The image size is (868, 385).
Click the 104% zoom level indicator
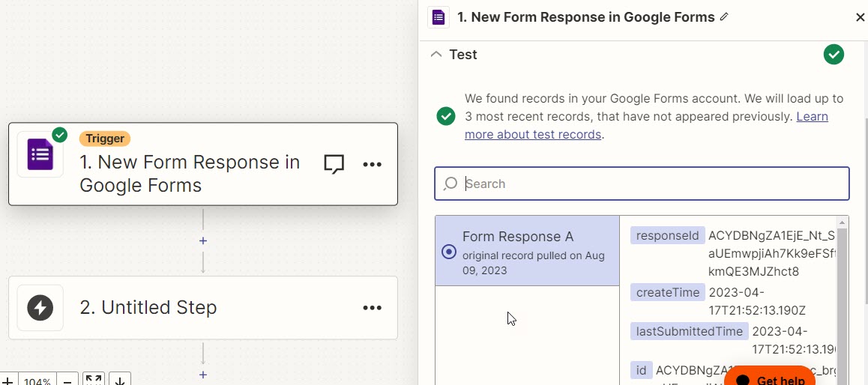tap(37, 381)
